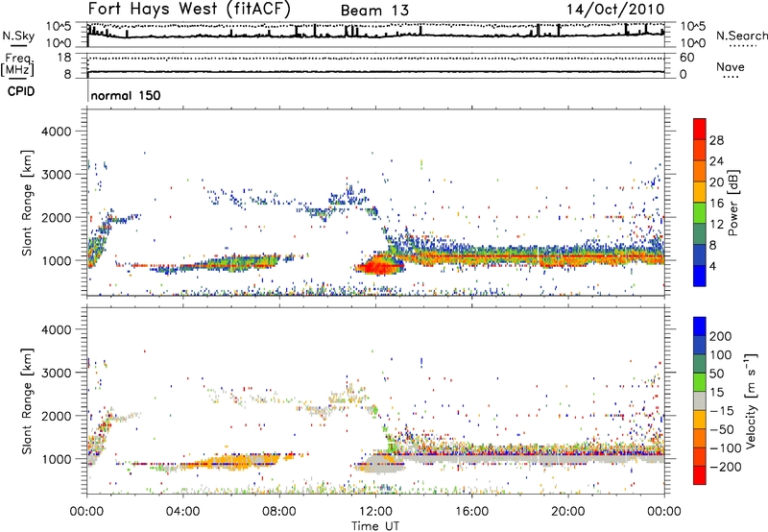Click the 'N.Sky' legend label
The height and width of the screenshot is (532, 768).
[18, 36]
